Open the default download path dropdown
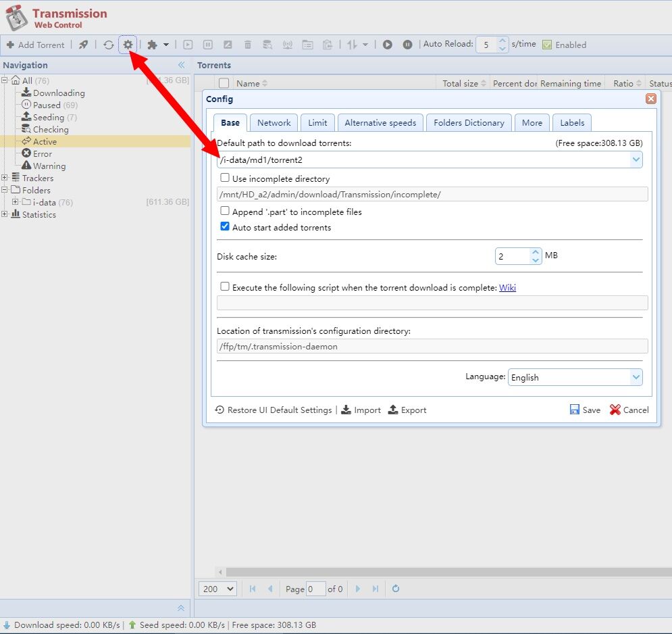Viewport: 672px width, 634px height. point(636,160)
